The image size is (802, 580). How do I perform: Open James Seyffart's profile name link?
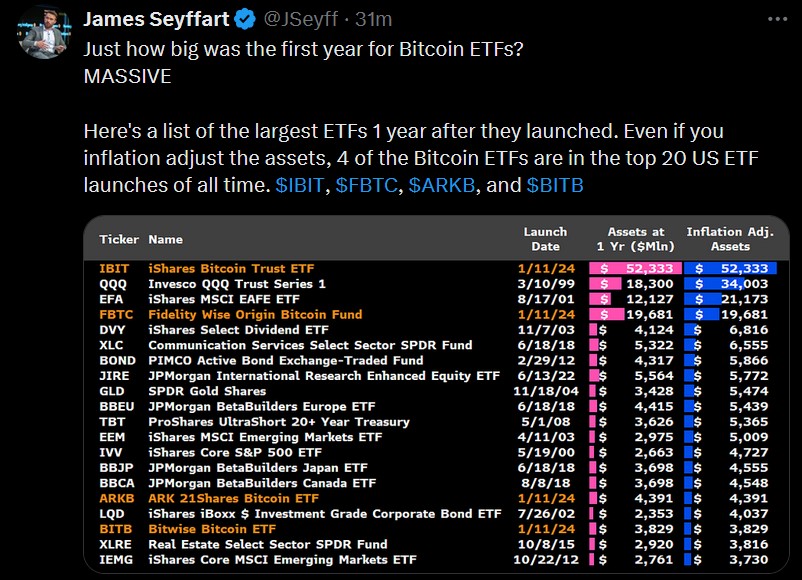pos(155,19)
